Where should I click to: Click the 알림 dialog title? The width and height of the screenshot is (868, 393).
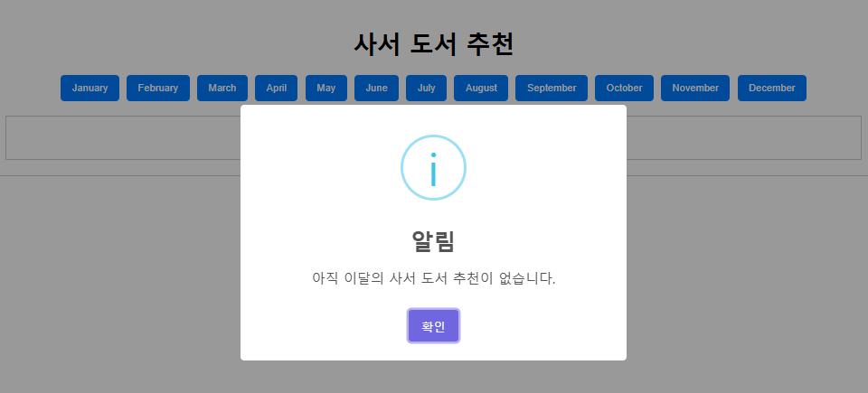tap(433, 241)
